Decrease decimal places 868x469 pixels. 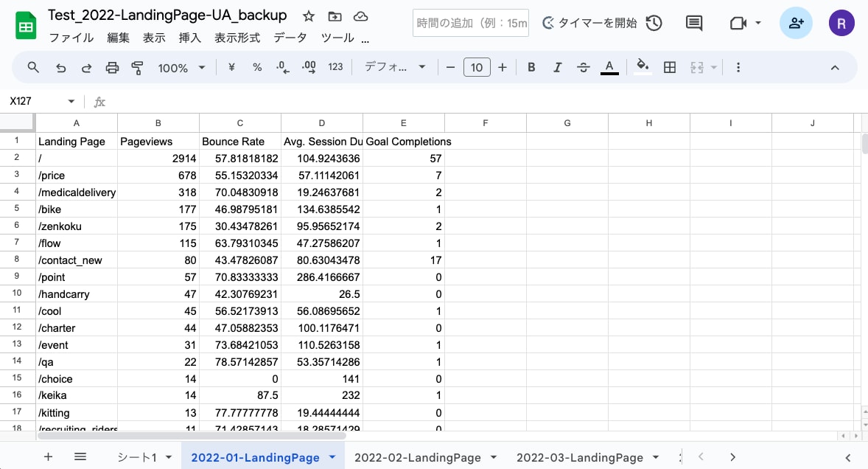coord(282,68)
